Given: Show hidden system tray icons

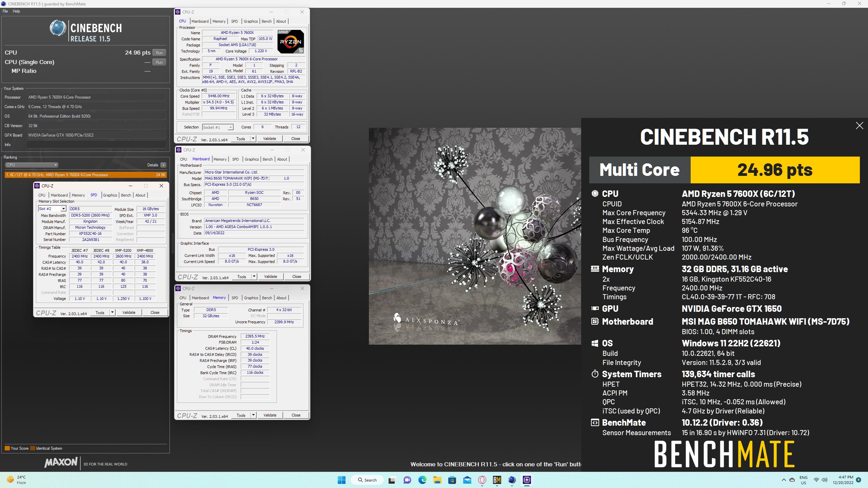Looking at the screenshot, I should (x=784, y=480).
